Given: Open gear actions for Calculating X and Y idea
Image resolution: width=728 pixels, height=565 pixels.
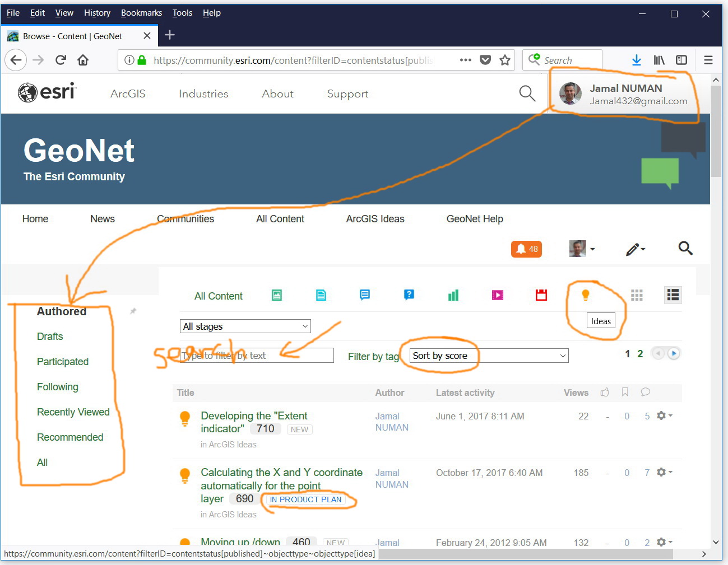Looking at the screenshot, I should tap(664, 473).
